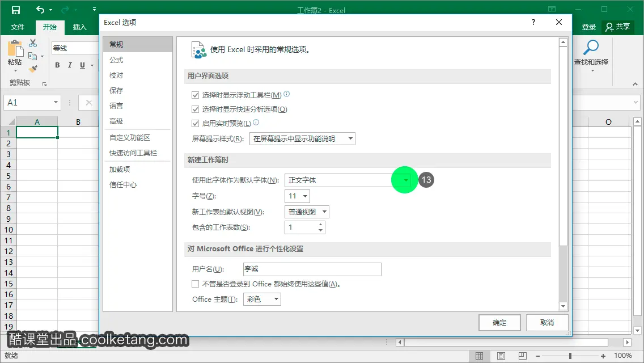Open dialog Help question mark
This screenshot has height=363, width=644.
click(533, 22)
